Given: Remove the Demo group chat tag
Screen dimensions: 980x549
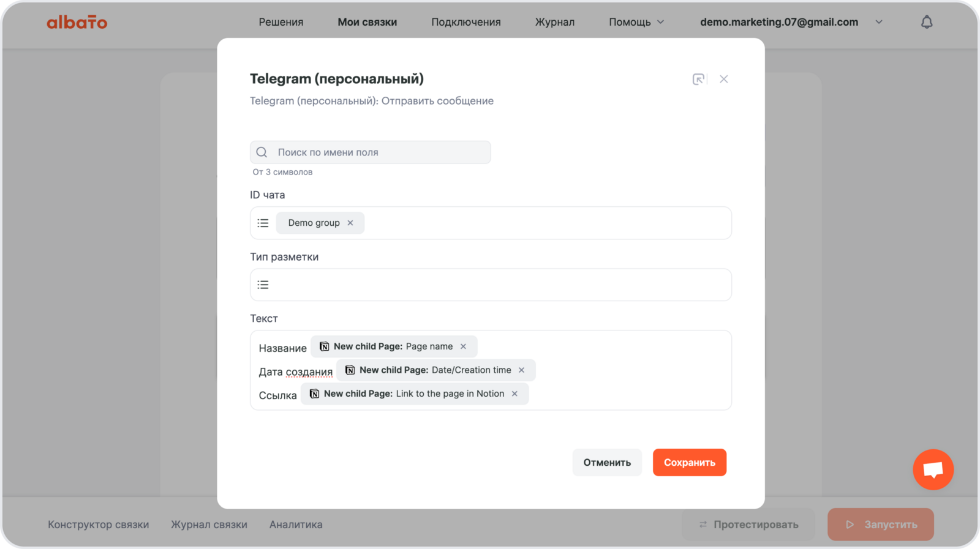Looking at the screenshot, I should click(x=350, y=223).
